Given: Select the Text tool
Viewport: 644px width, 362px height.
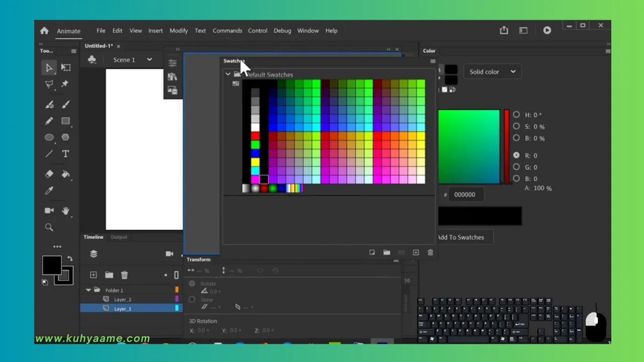Looking at the screenshot, I should pos(65,154).
